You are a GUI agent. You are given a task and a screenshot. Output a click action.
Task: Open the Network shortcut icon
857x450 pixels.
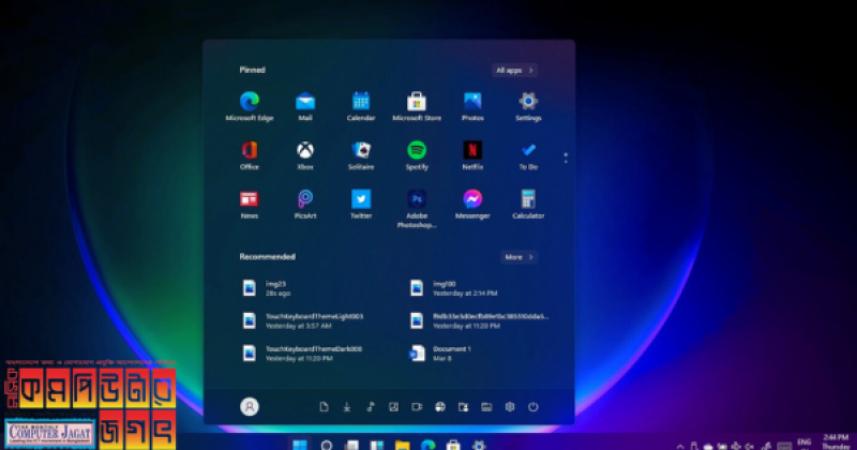pyautogui.click(x=440, y=407)
